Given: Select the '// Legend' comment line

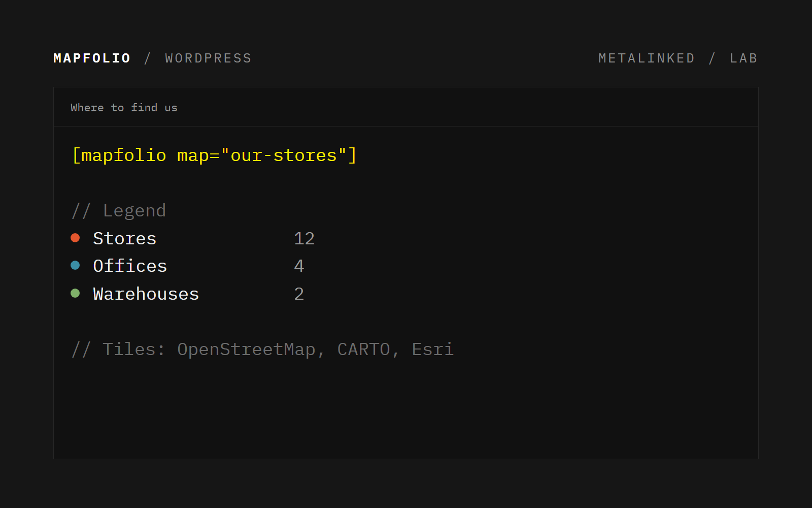Looking at the screenshot, I should 119,210.
